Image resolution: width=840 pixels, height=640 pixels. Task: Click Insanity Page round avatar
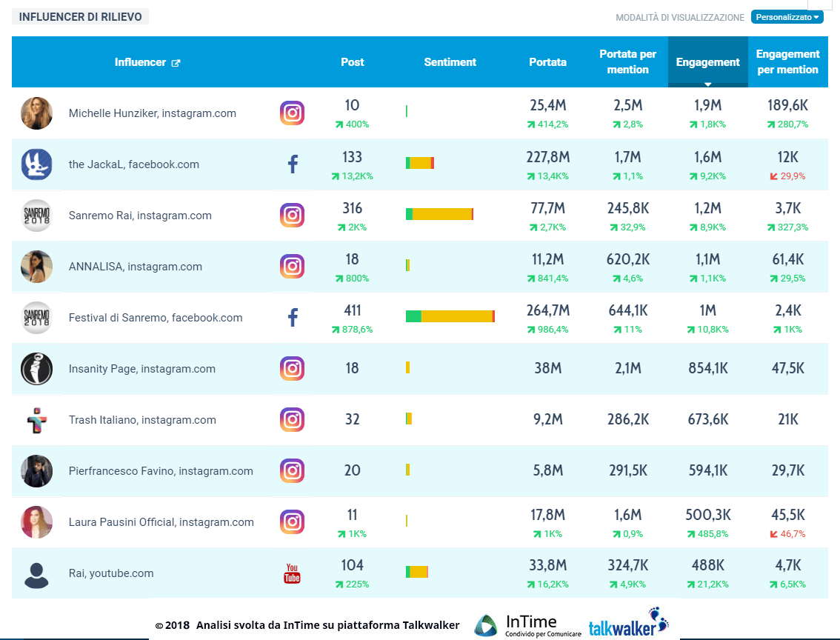pyautogui.click(x=36, y=368)
